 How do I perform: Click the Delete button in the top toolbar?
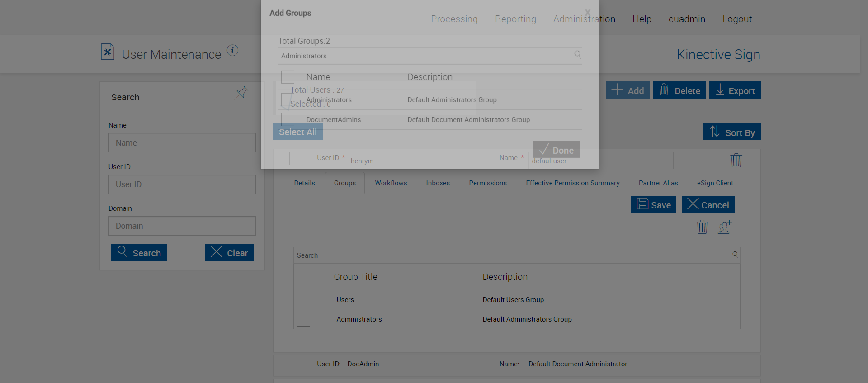[679, 90]
